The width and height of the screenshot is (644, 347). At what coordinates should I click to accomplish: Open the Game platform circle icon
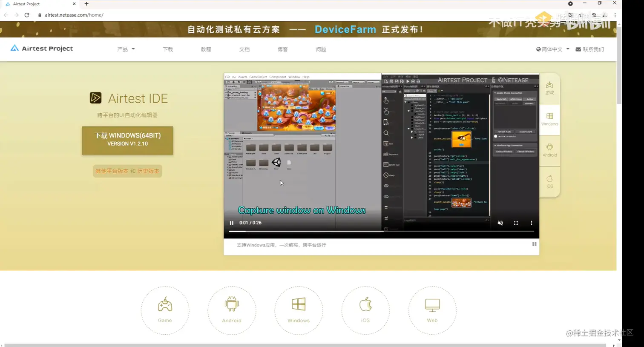coord(165,310)
